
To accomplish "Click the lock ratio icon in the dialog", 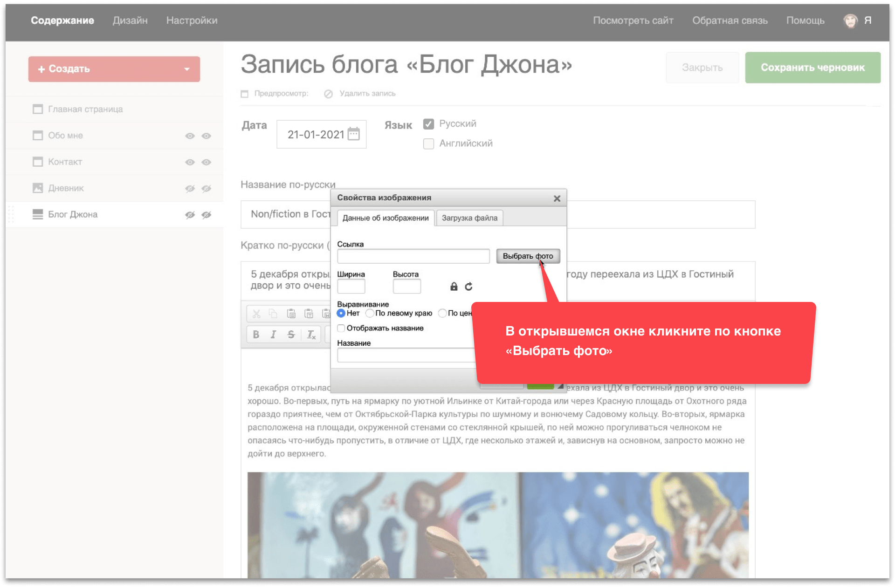I will (x=454, y=287).
